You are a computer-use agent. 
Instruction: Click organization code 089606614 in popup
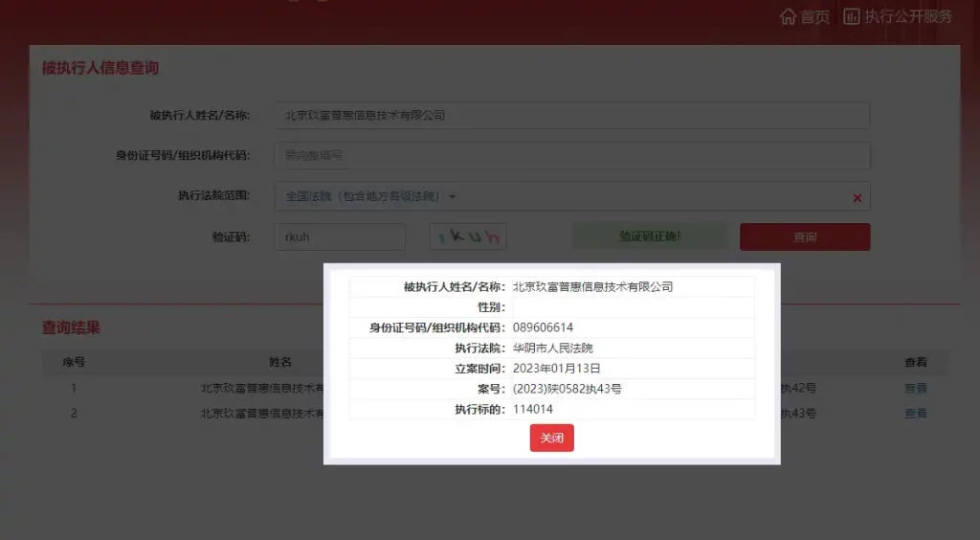point(543,327)
